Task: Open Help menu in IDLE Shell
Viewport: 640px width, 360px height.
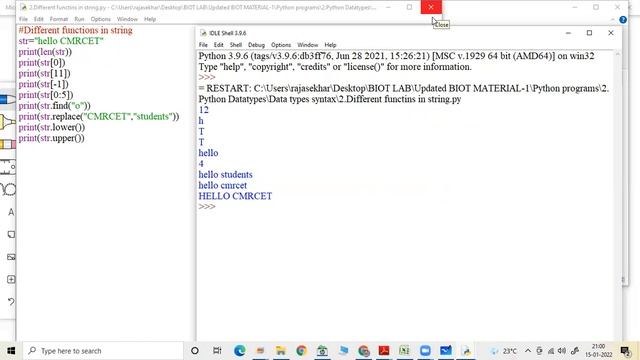Action: pyautogui.click(x=330, y=45)
